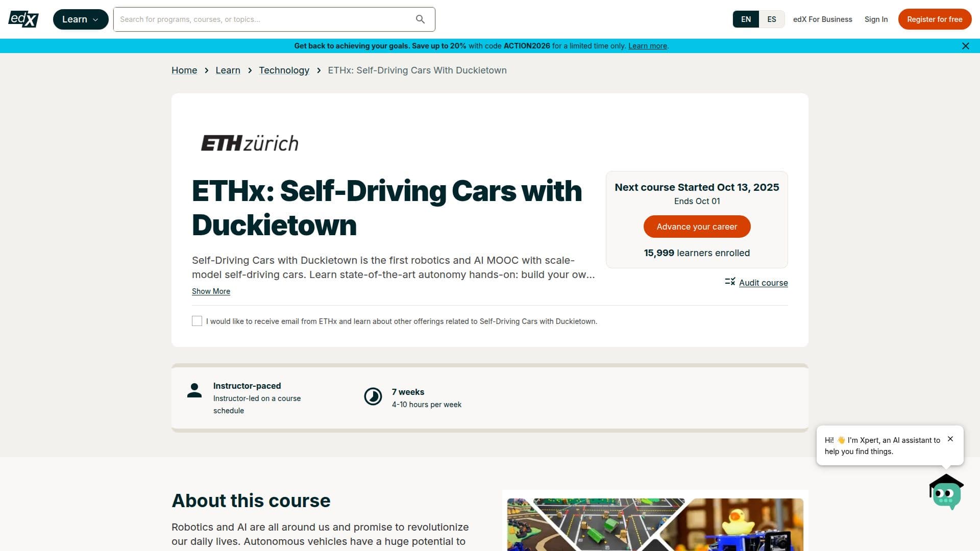
Task: Click the "About this course" heading
Action: tap(251, 500)
